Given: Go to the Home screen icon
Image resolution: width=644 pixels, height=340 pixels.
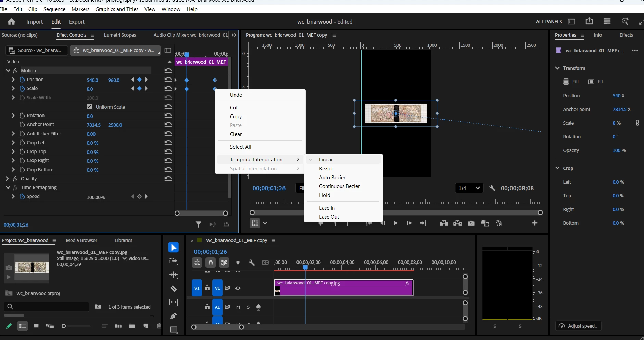Looking at the screenshot, I should (x=11, y=22).
